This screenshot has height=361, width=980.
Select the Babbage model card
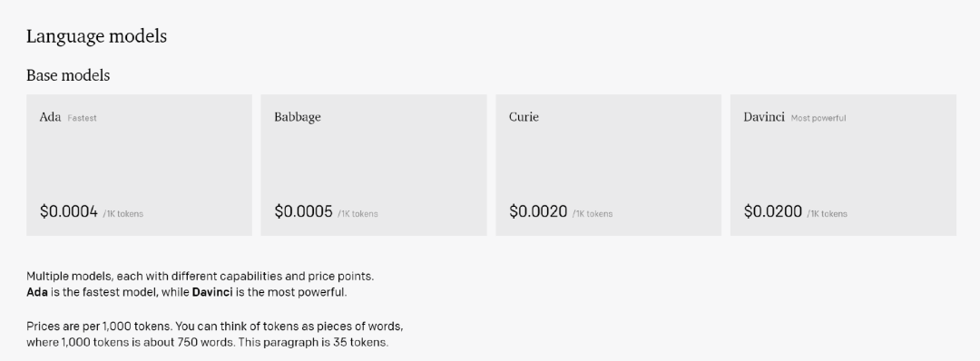(374, 165)
